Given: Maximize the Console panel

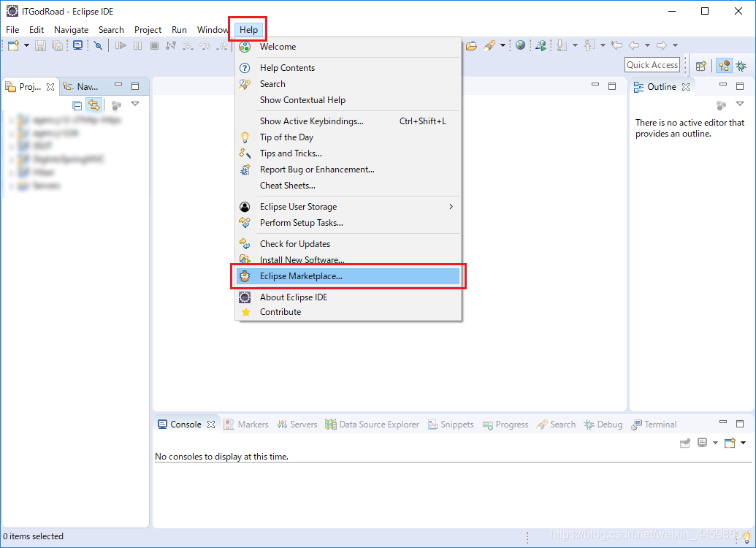Looking at the screenshot, I should point(740,424).
